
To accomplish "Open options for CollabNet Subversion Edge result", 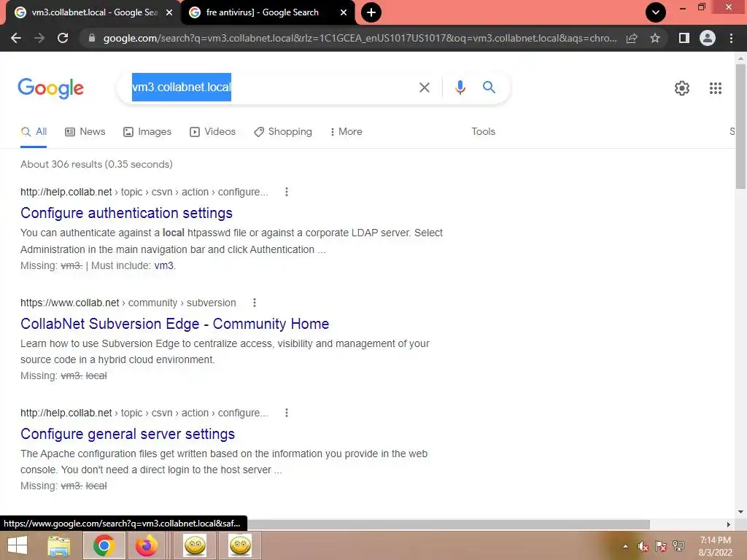I will (x=255, y=303).
